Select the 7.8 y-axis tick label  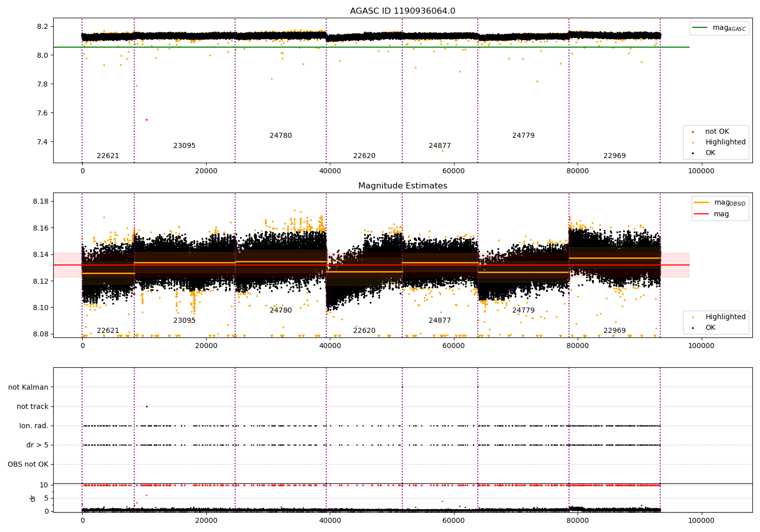click(x=43, y=84)
